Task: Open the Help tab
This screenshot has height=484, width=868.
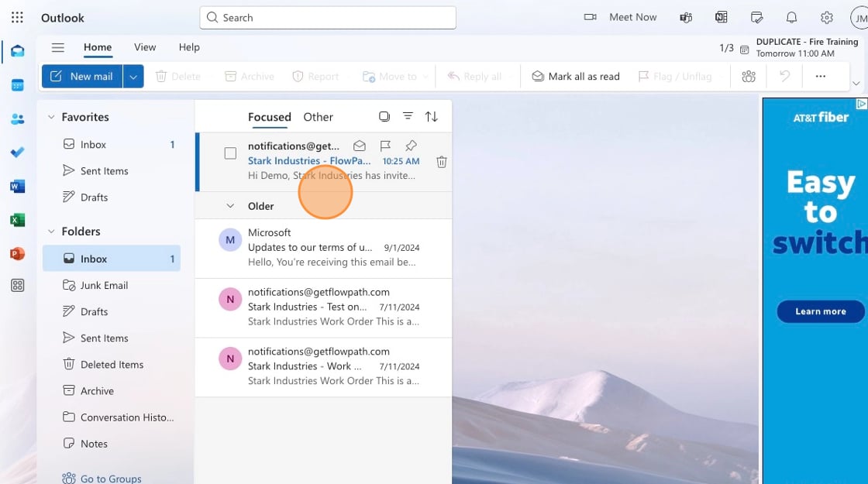Action: pos(189,47)
